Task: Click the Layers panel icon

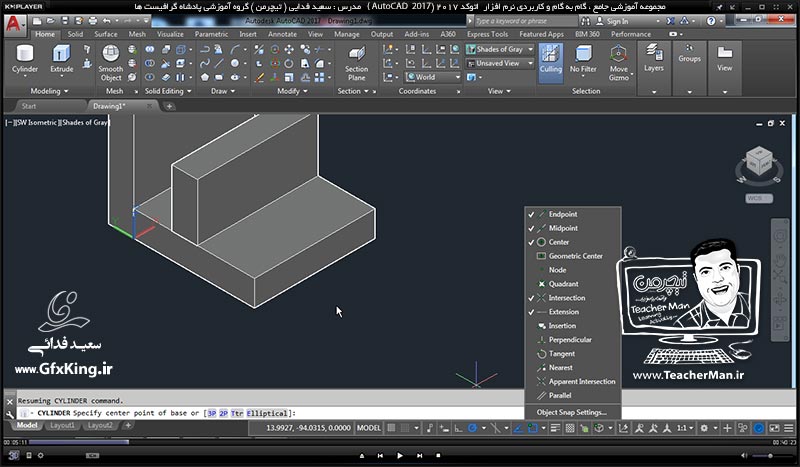Action: click(x=654, y=58)
